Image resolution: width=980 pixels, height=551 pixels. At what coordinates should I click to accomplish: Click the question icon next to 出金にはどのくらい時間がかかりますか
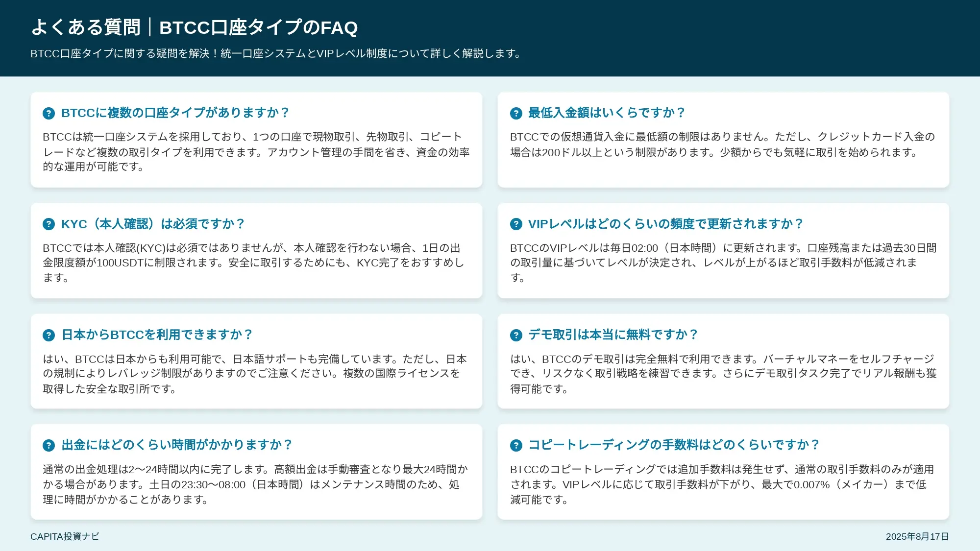(x=49, y=445)
